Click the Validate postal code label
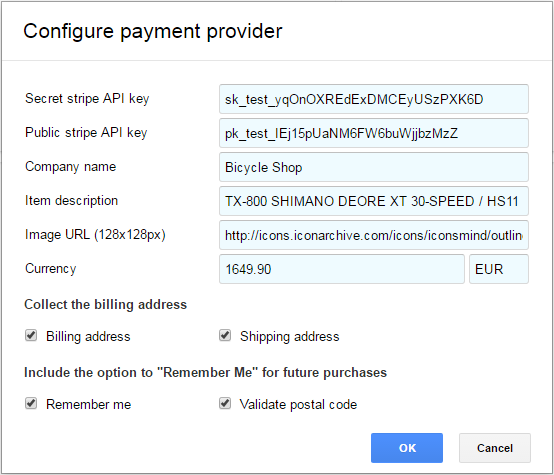 tap(299, 404)
